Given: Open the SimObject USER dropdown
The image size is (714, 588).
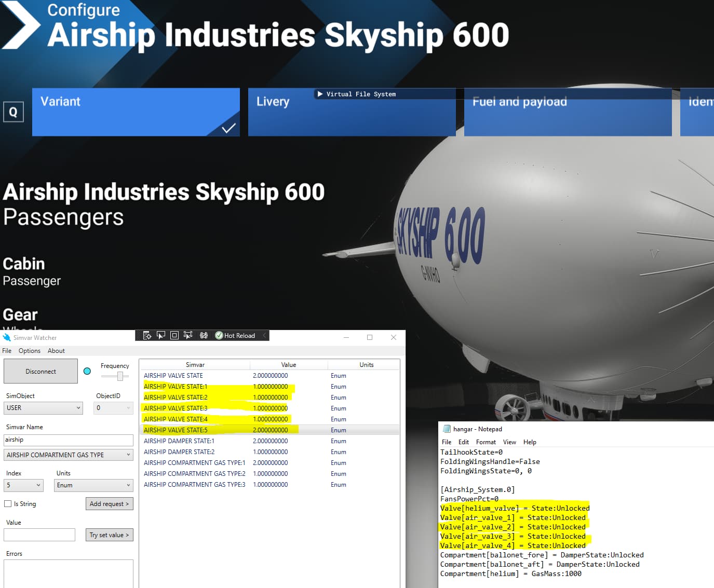Looking at the screenshot, I should [x=43, y=408].
